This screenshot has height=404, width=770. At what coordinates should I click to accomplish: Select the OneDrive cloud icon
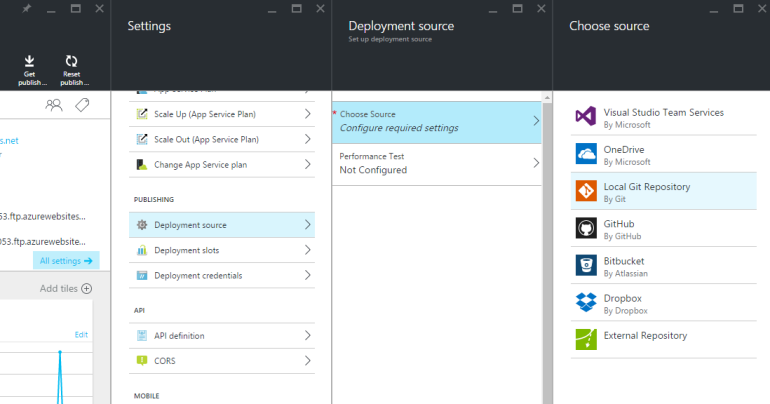pyautogui.click(x=586, y=155)
